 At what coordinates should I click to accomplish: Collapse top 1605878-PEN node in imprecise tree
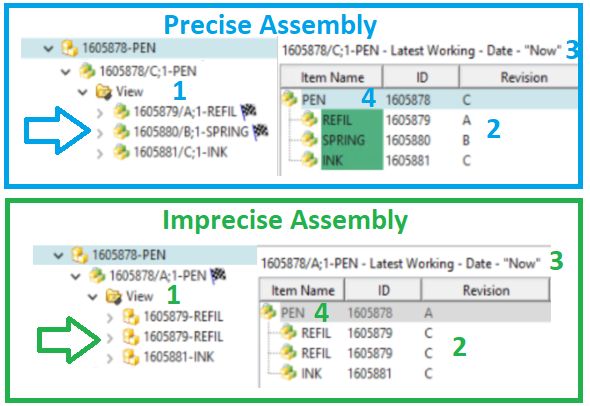[58, 255]
